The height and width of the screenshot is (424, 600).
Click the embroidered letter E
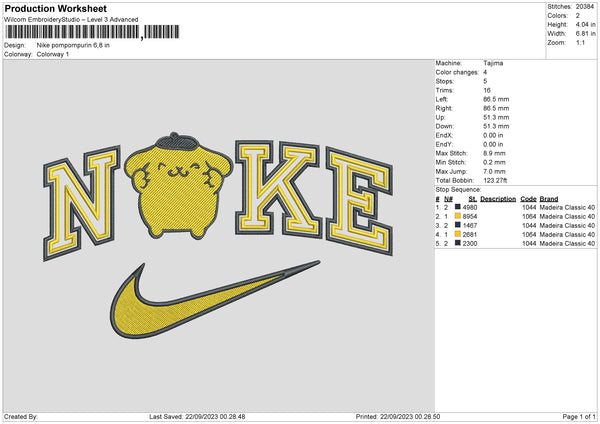point(360,201)
